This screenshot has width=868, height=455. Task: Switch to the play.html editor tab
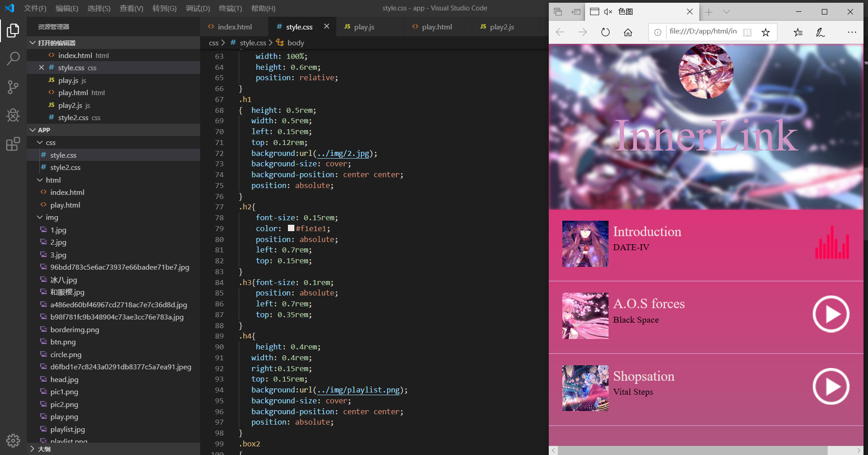click(x=438, y=27)
